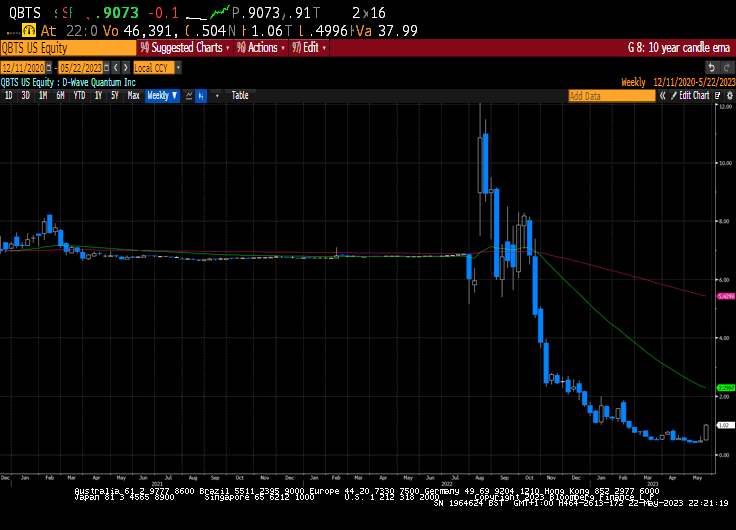
Task: Click the white 1.02 last price label
Action: pyautogui.click(x=726, y=425)
